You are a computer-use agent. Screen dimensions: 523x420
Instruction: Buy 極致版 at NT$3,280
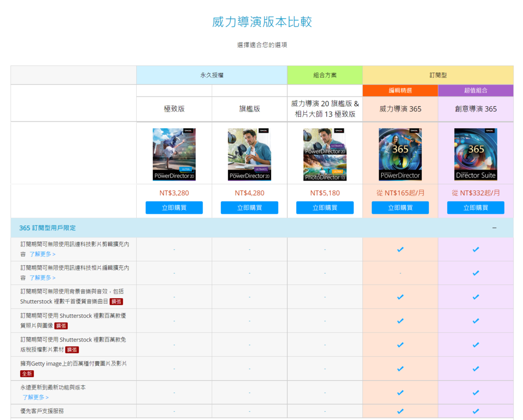(x=174, y=208)
